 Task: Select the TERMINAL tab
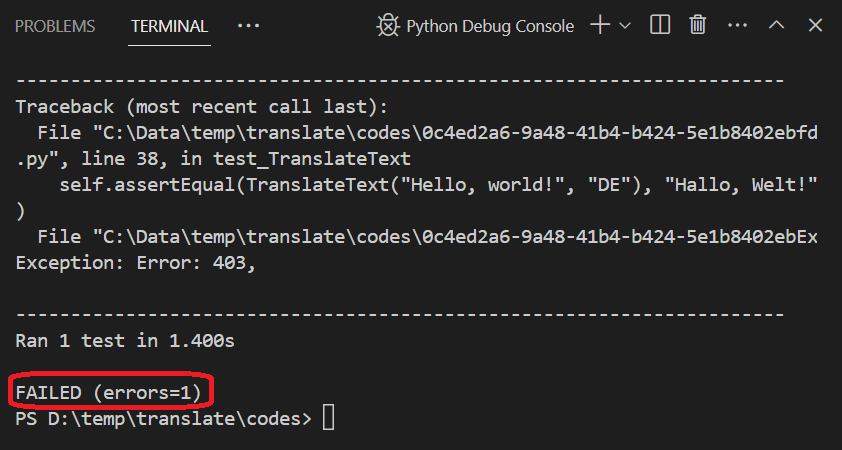click(169, 26)
